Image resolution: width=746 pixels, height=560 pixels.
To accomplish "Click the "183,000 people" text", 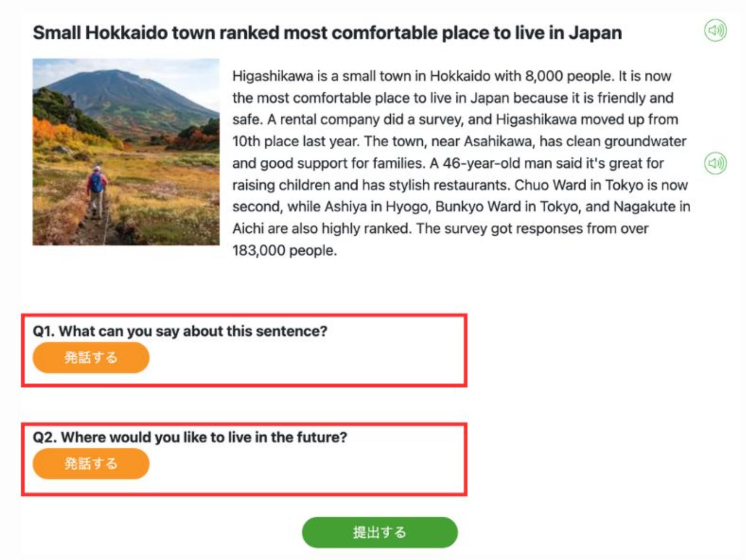I will [284, 251].
